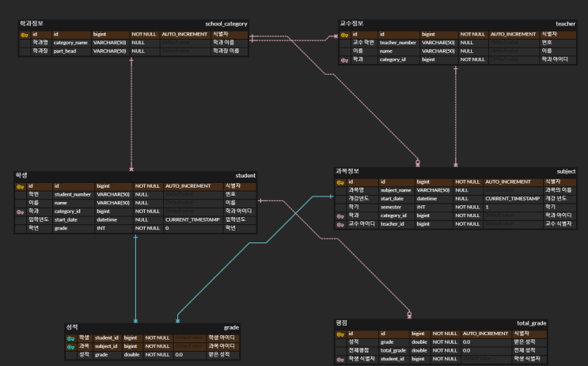Click the foreign key icon on subject category_id row
This screenshot has height=366, width=588.
340,216
